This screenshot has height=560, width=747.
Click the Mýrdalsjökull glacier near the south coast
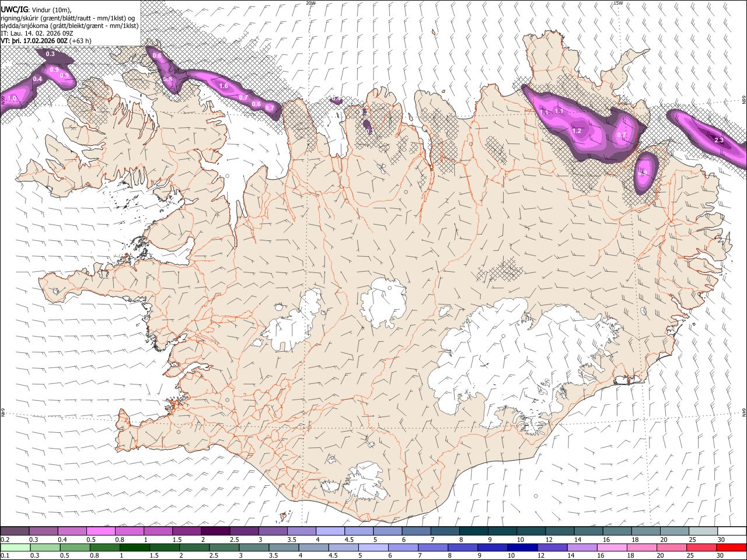point(366,482)
